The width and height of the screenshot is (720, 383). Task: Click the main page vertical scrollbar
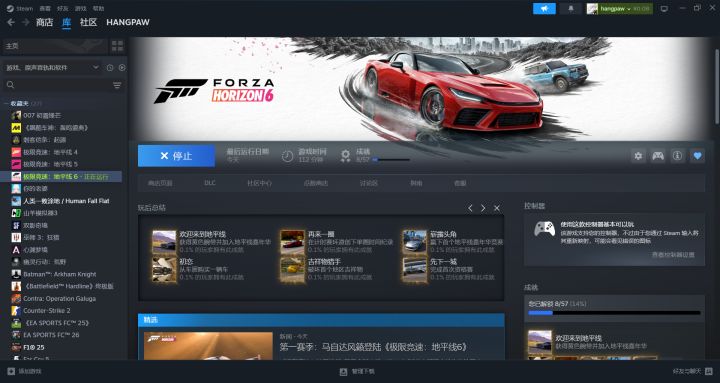click(x=717, y=86)
